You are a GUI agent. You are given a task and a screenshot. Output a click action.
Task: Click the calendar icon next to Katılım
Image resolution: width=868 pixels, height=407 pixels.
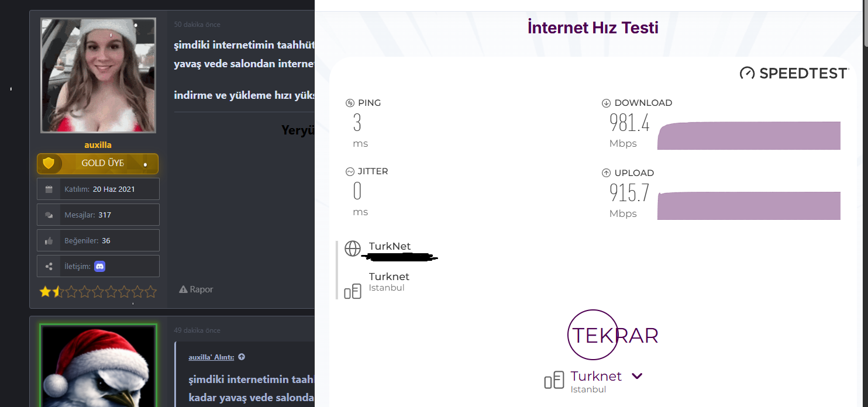pos(49,189)
